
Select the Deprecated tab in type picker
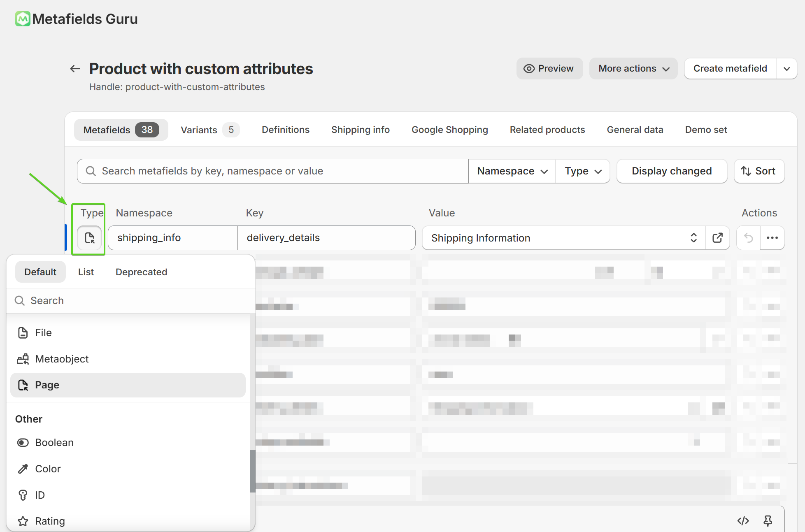141,272
